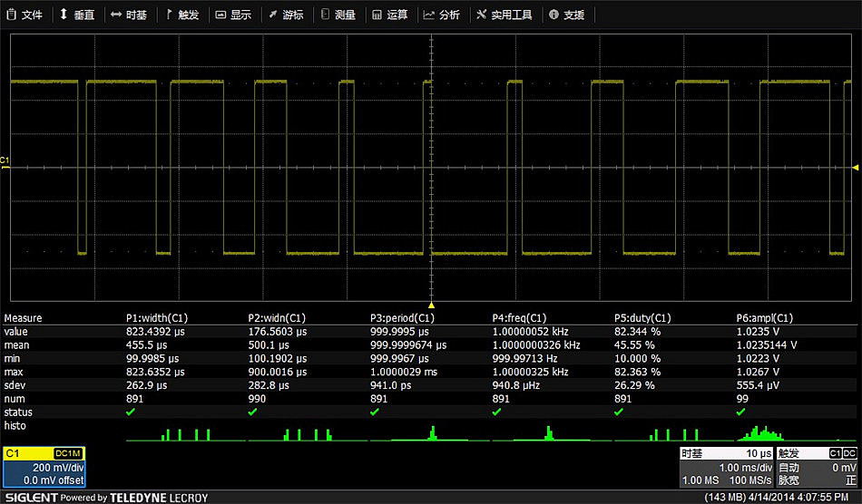Viewport: 862px width, 504px height.
Task: Click the 支援 (Support) info icon
Action: [553, 15]
